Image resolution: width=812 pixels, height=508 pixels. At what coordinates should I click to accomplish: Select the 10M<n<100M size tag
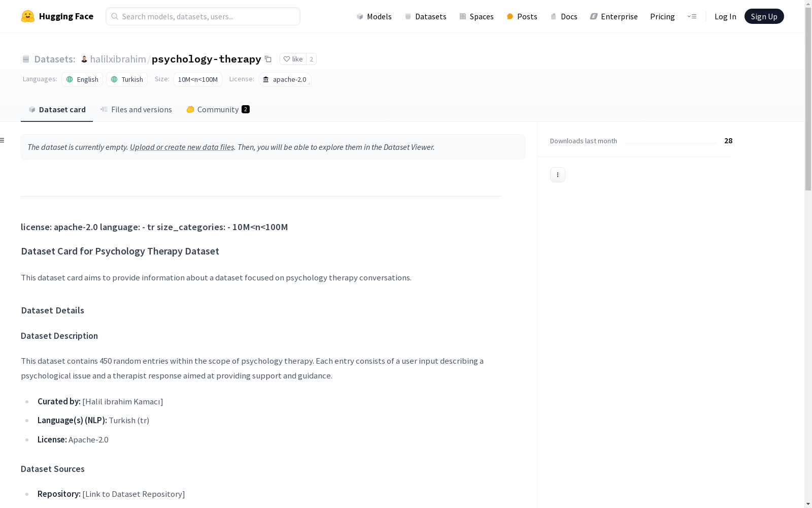(198, 79)
